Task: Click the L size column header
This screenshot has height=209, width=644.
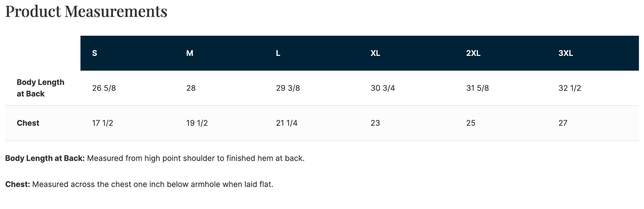Action: tap(278, 53)
